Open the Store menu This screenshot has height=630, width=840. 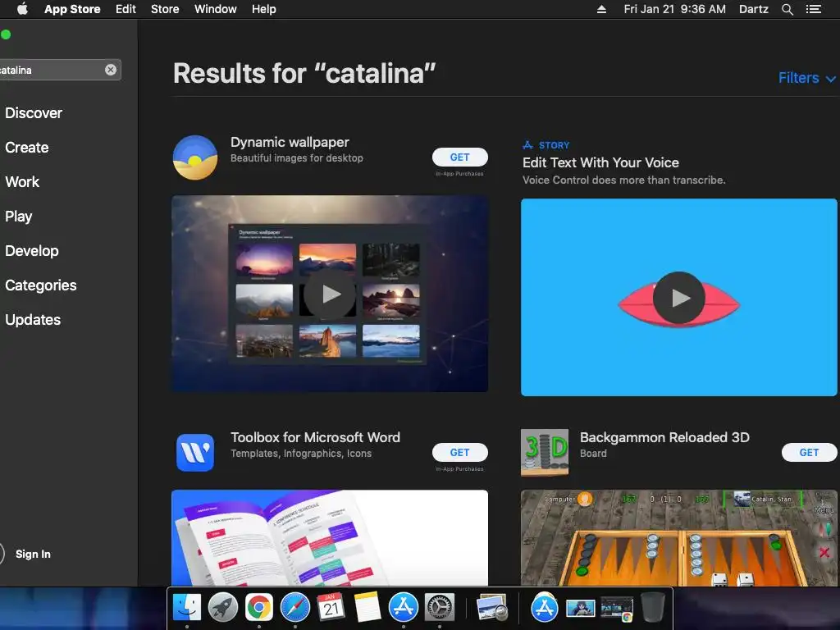click(165, 9)
